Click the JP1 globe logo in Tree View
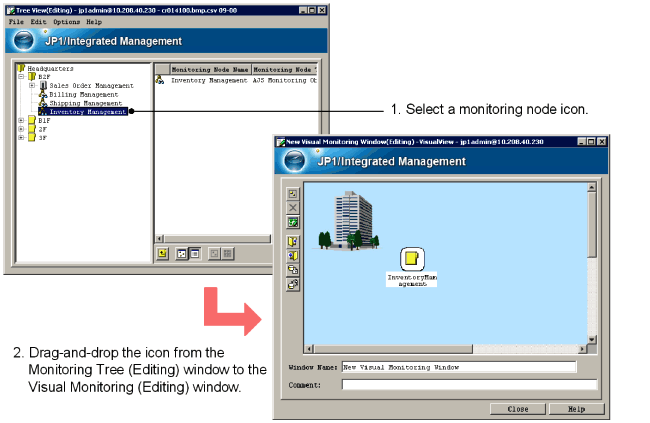This screenshot has height=423, width=650. pos(24,41)
